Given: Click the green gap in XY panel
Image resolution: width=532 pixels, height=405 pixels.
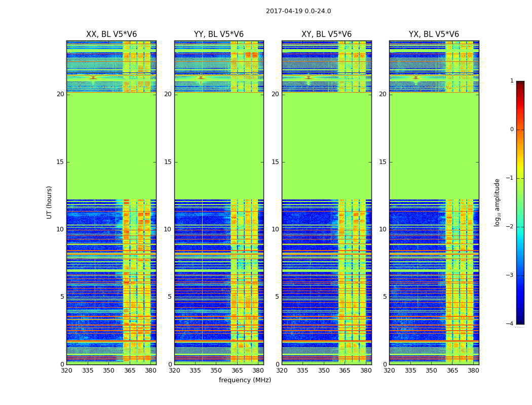Looking at the screenshot, I should [326, 146].
